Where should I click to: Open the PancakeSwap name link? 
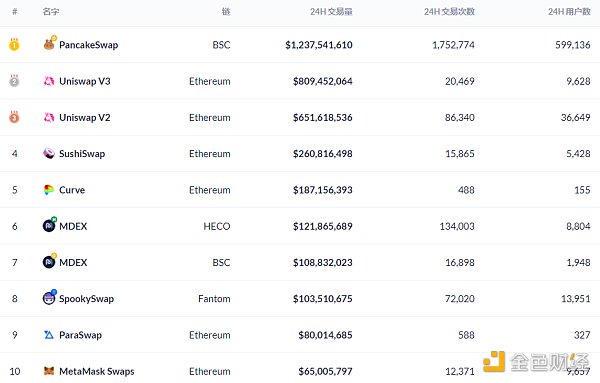pos(88,45)
